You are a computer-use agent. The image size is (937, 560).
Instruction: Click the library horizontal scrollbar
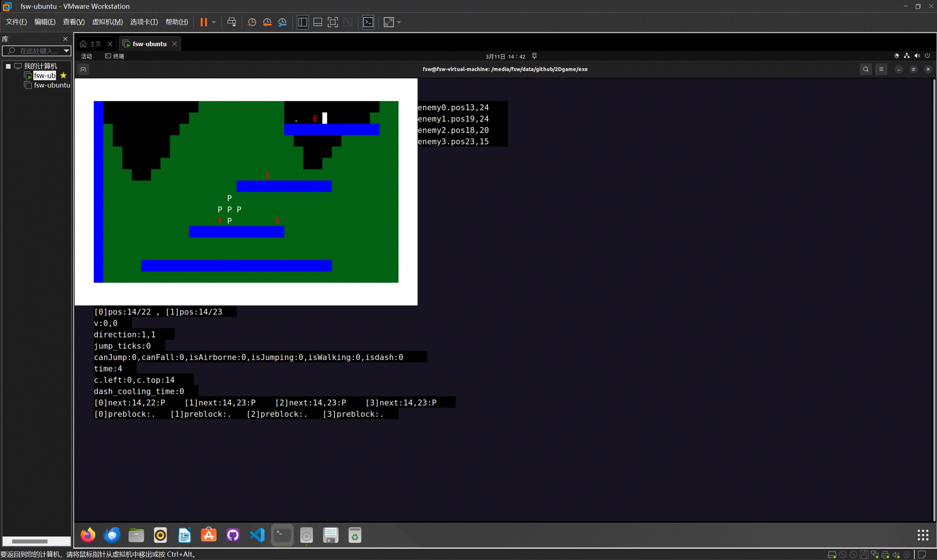click(x=30, y=541)
